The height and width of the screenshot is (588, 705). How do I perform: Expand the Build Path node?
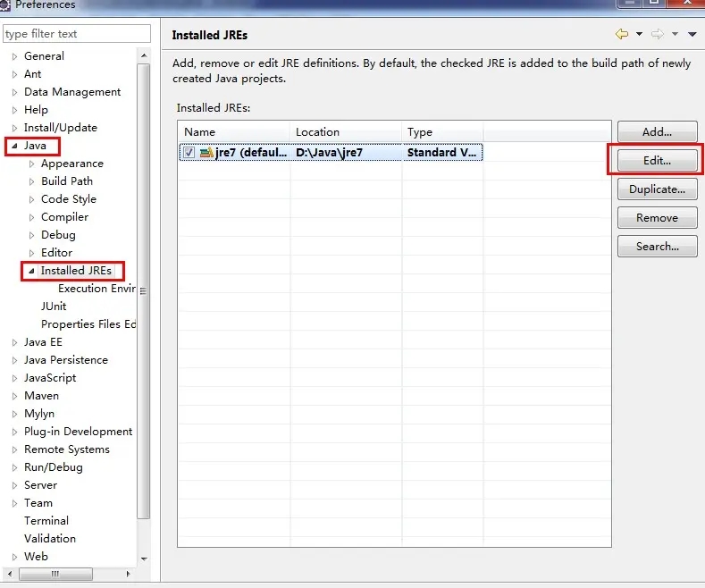[x=32, y=181]
